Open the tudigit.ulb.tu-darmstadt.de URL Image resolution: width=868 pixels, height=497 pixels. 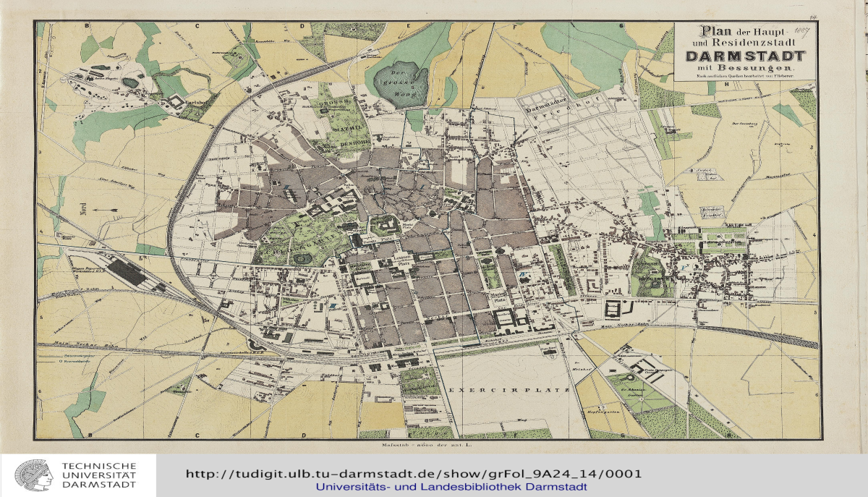[x=414, y=474]
